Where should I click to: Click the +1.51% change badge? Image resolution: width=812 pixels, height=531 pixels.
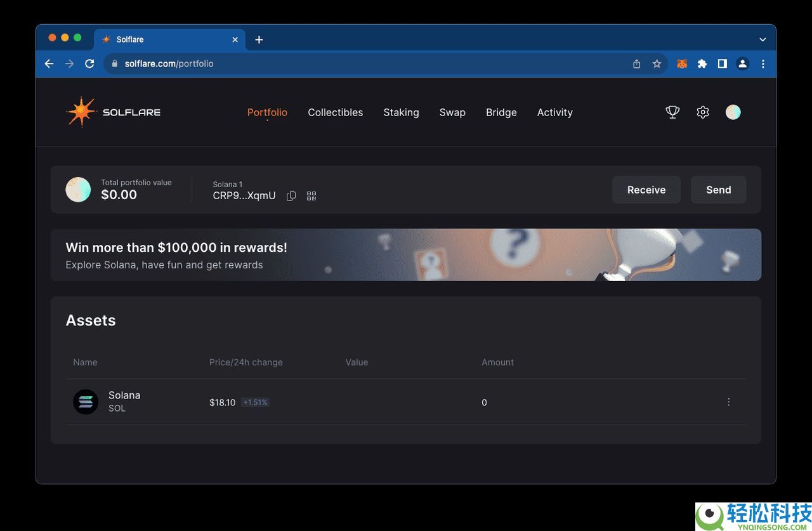click(255, 402)
